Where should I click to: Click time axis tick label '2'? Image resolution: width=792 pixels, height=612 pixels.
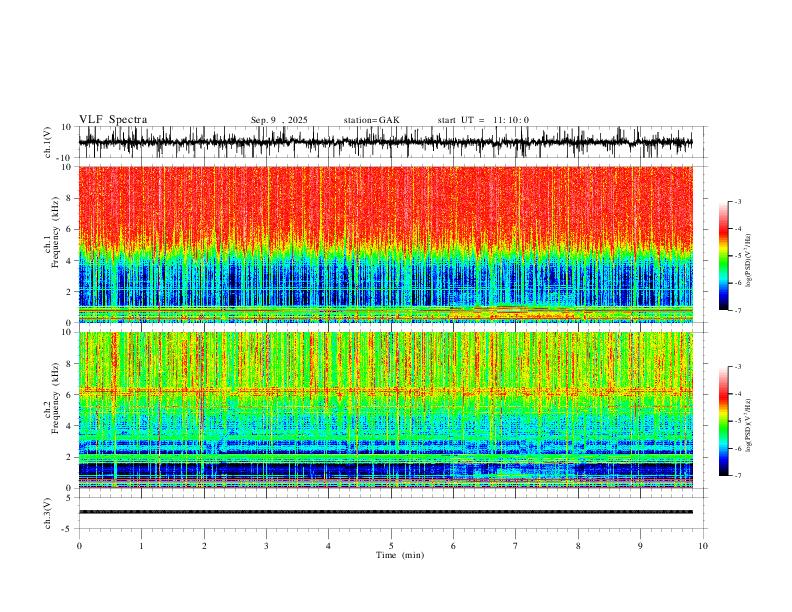[x=204, y=545]
